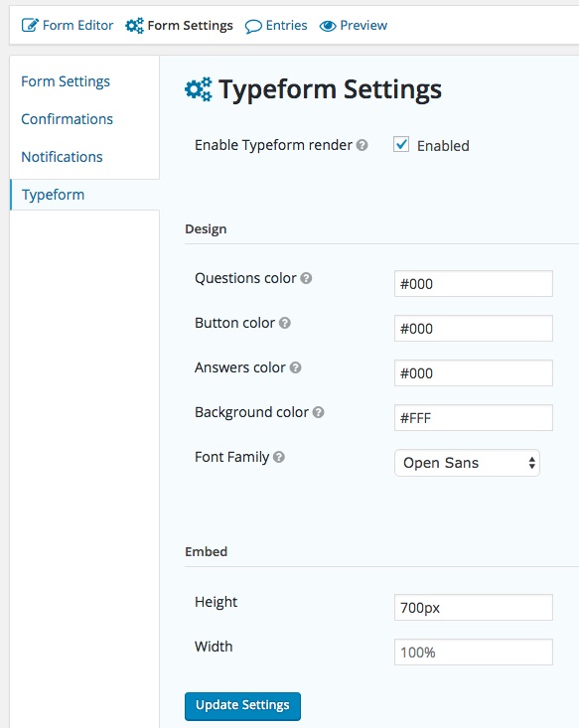Screen dimensions: 579x728
Task: Open help tooltip for Enable Typeform render
Action: pyautogui.click(x=362, y=145)
